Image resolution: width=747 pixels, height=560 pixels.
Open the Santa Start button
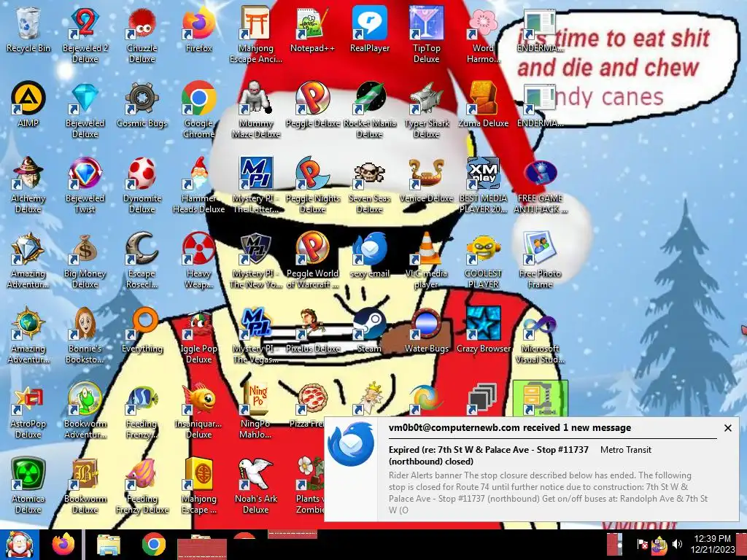(x=19, y=545)
